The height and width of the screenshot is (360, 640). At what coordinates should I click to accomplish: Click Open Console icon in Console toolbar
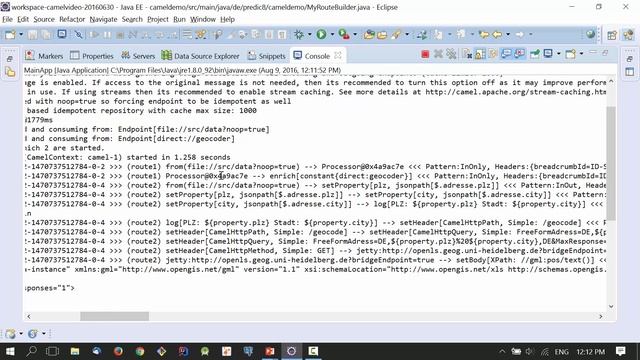[571, 54]
